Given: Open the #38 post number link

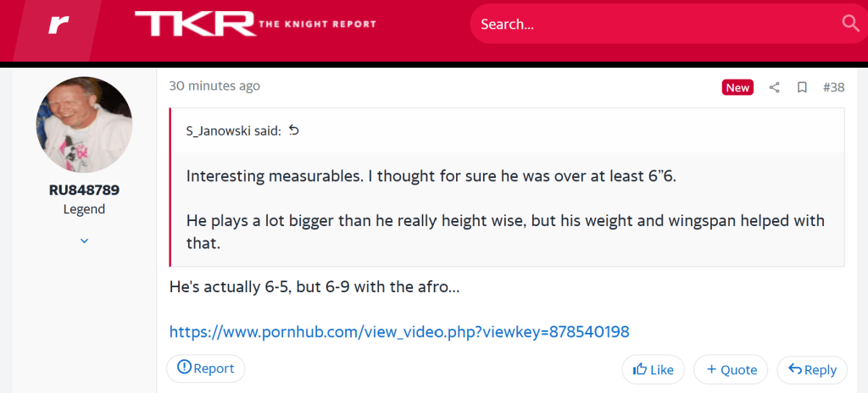Looking at the screenshot, I should click(833, 87).
